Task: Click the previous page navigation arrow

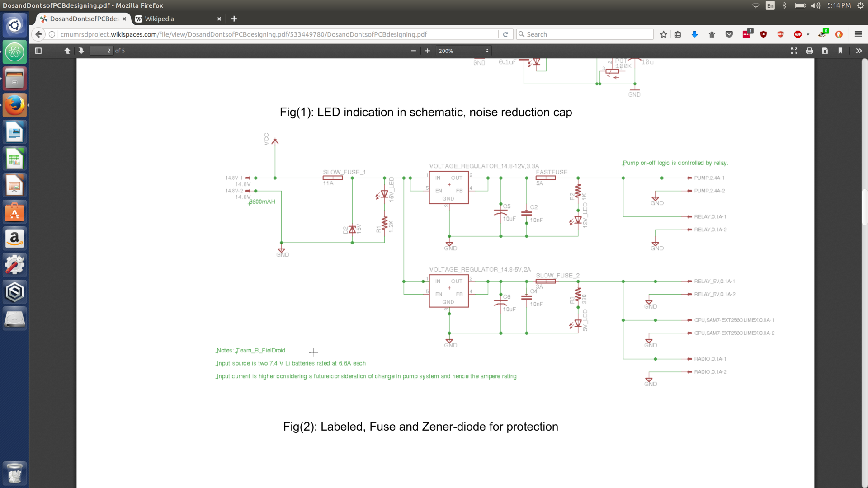Action: click(67, 51)
